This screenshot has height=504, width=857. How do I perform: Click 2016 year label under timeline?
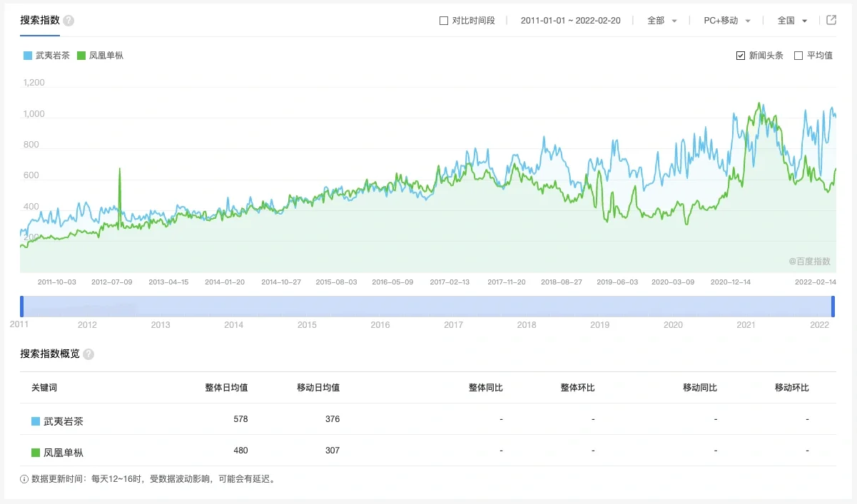380,325
